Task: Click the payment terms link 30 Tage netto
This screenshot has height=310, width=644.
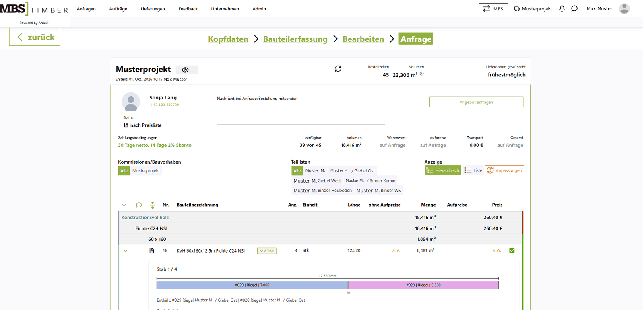Action: click(155, 145)
